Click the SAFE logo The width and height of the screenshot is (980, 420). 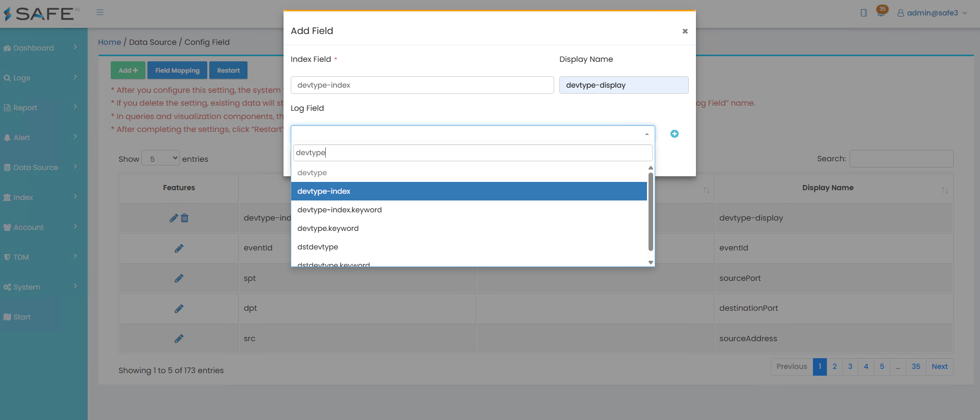pos(42,13)
